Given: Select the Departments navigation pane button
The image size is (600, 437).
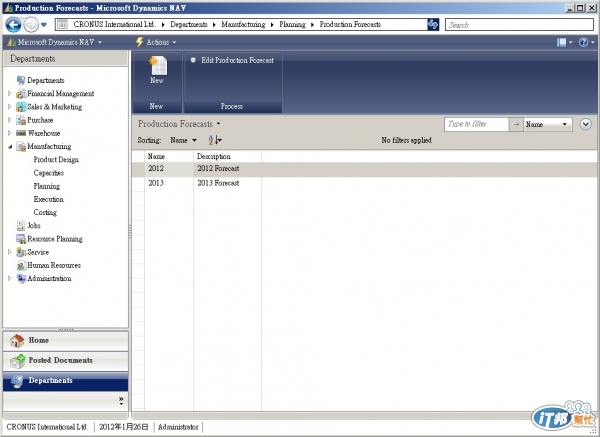Looking at the screenshot, I should point(65,381).
